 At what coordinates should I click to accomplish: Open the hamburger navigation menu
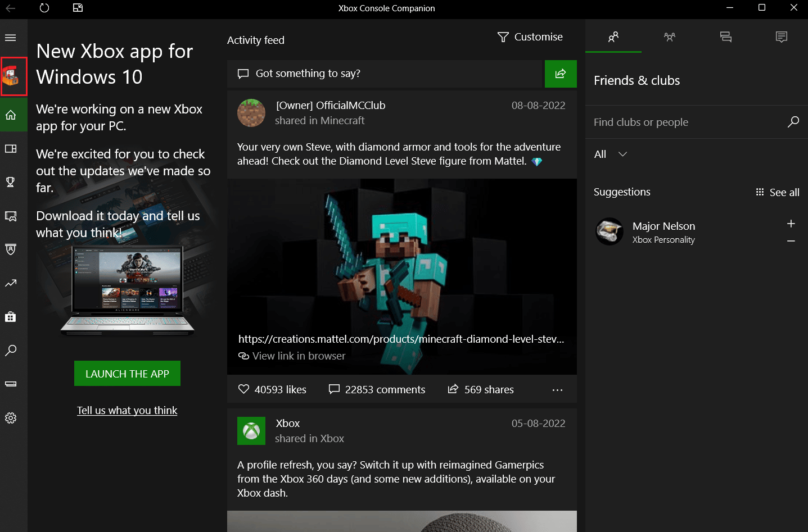point(11,38)
